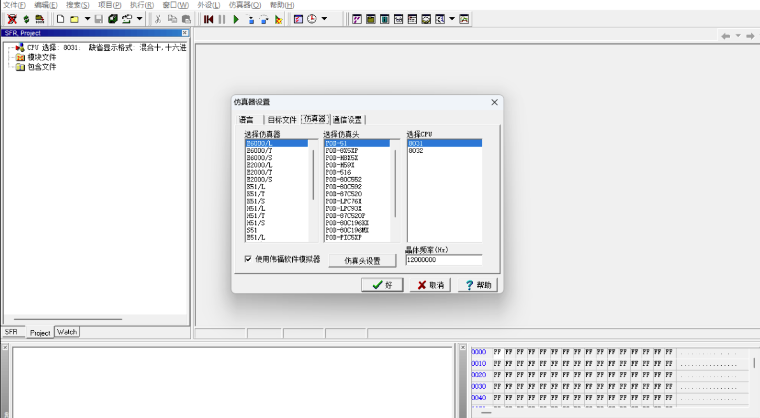
Task: Run the program with the green play icon
Action: tap(236, 19)
